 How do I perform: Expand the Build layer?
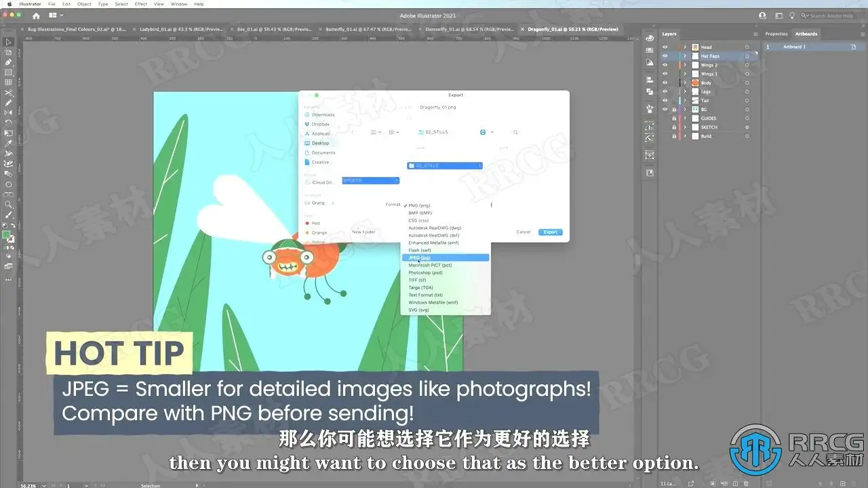point(685,136)
